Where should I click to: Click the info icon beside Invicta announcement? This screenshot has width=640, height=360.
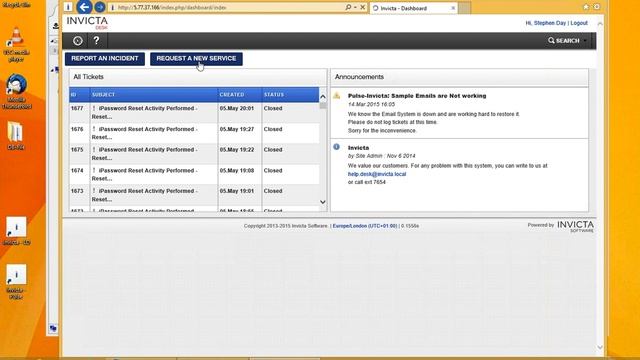(336, 147)
